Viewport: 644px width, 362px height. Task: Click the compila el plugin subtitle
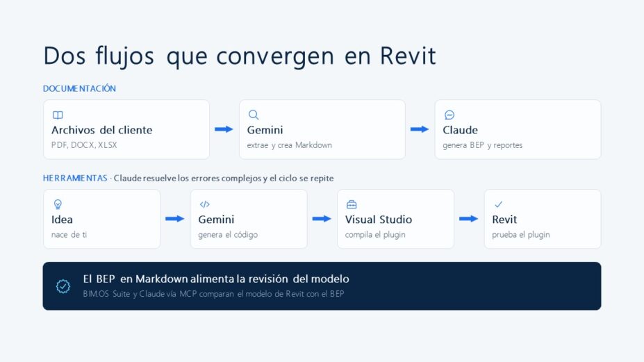click(375, 235)
